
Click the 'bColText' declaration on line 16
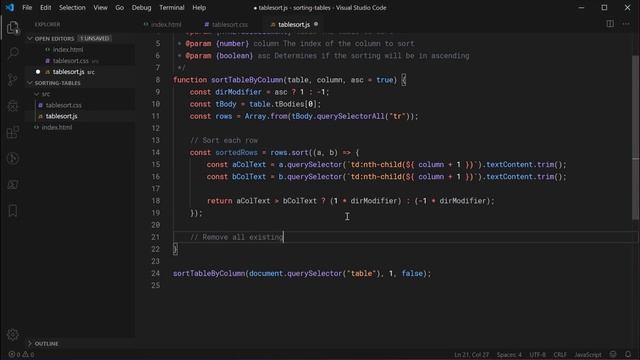pos(249,177)
